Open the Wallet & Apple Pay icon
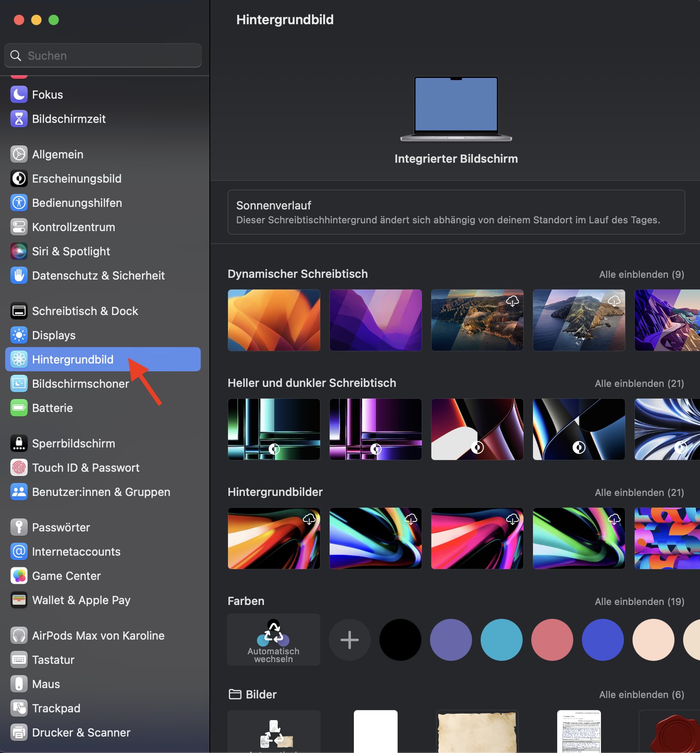The height and width of the screenshot is (753, 700). (x=19, y=600)
